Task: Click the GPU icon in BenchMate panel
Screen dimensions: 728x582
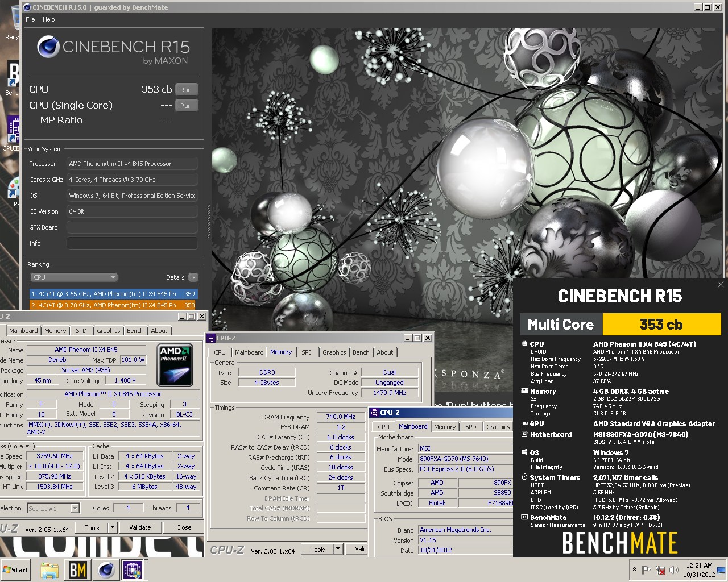Action: pos(524,423)
